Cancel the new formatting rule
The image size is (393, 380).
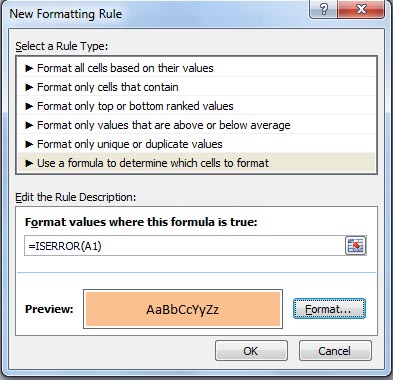point(335,351)
